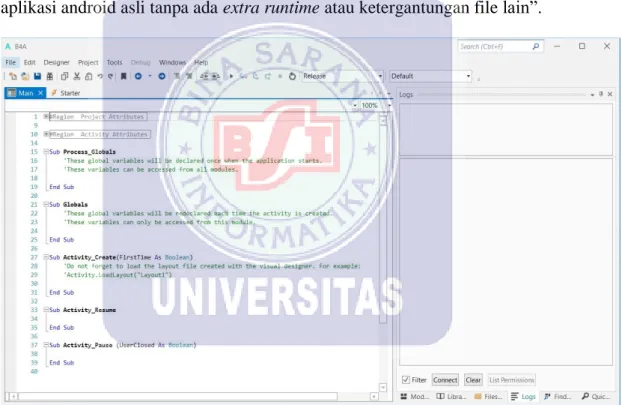Screen dimensions: 622x405
Task: Close the Main tab with its X
Action: 40,93
